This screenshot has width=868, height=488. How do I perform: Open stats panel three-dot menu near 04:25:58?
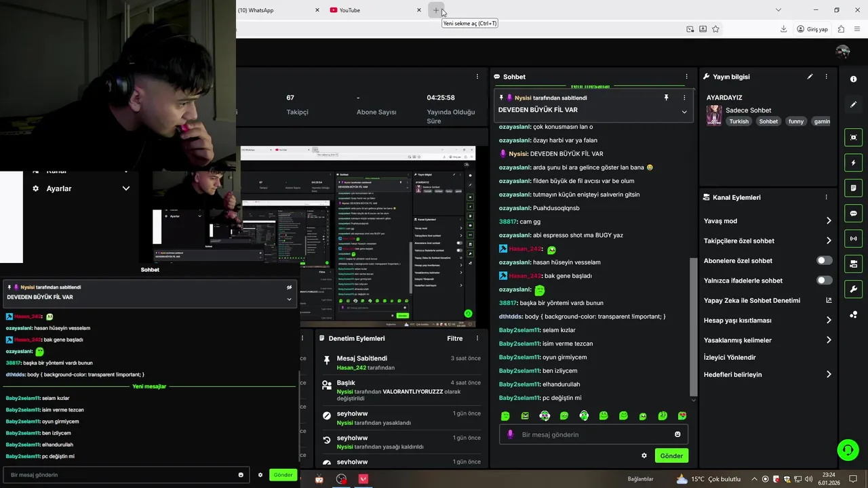477,77
